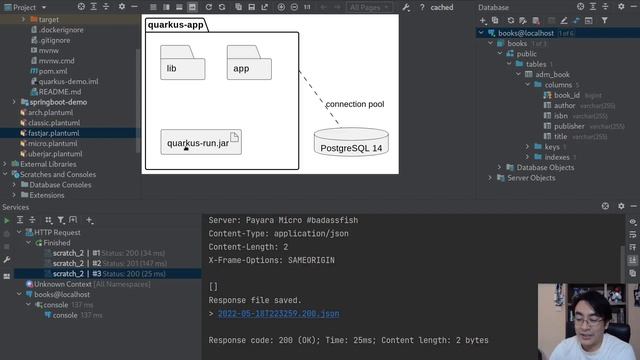
Task: Save the diagram using the disk icon
Action: click(251, 7)
